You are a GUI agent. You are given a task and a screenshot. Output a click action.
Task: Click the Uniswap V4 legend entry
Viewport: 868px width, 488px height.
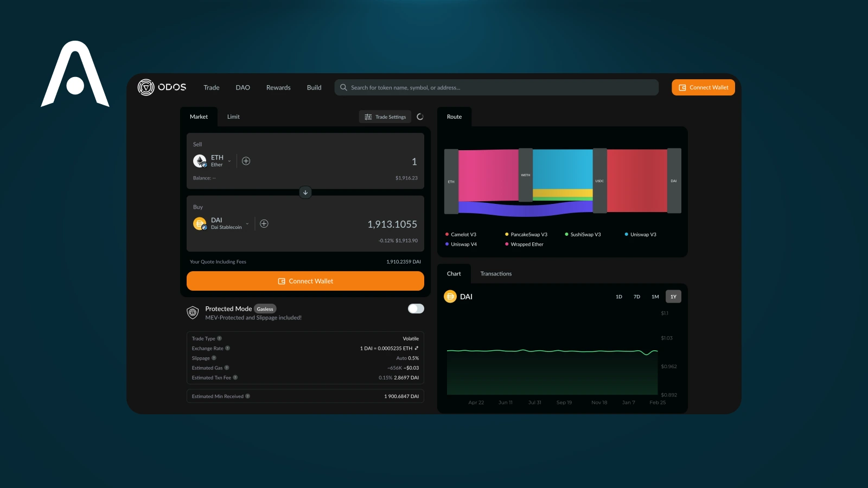pos(461,244)
